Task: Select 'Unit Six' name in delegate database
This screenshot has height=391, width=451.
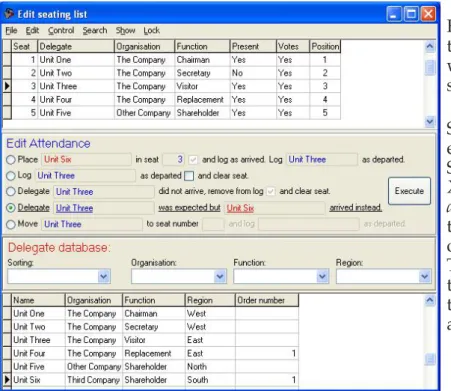Action: [38, 380]
